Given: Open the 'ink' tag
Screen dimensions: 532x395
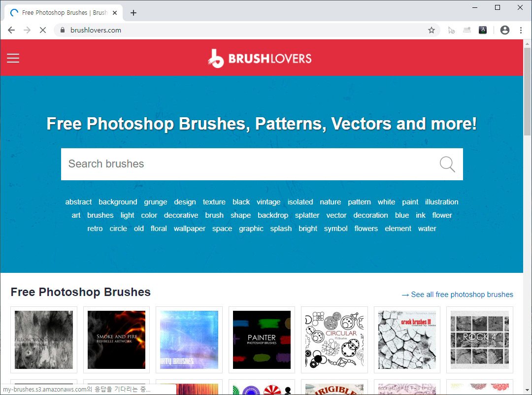Looking at the screenshot, I should pyautogui.click(x=420, y=215).
